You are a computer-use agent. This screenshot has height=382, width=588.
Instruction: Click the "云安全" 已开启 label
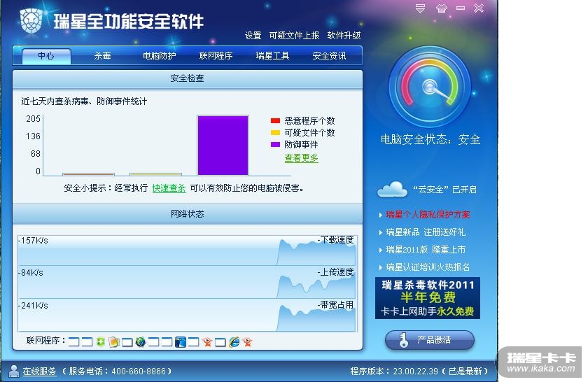(444, 190)
